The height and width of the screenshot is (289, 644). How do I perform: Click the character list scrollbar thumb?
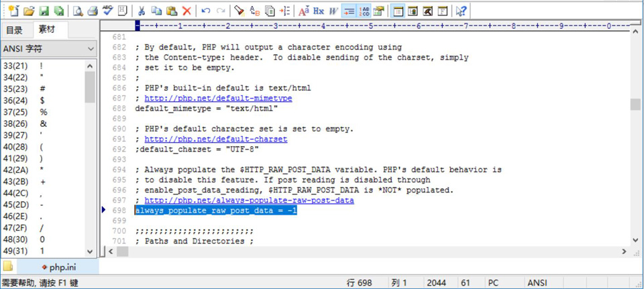(90, 87)
